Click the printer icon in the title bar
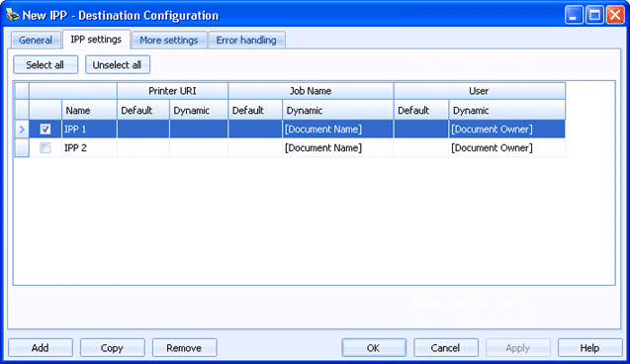This screenshot has height=364, width=630. 13,15
